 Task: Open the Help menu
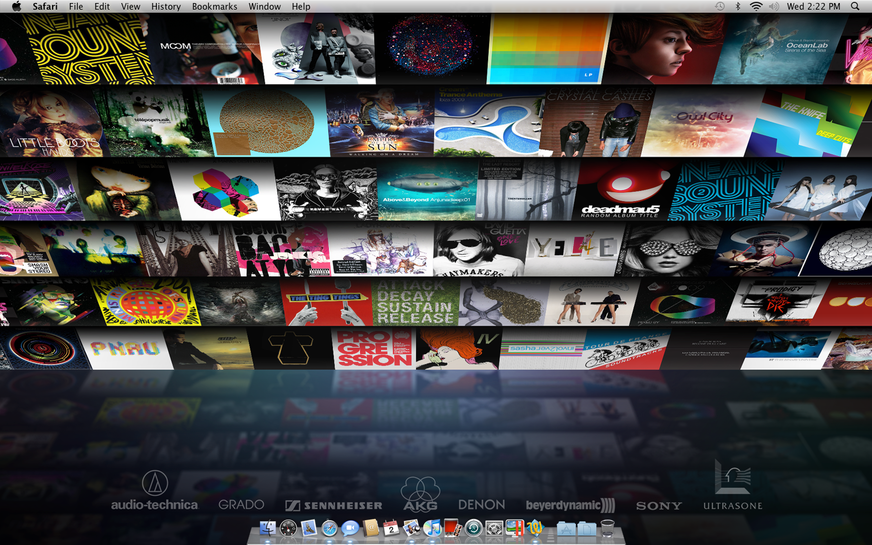click(x=301, y=6)
